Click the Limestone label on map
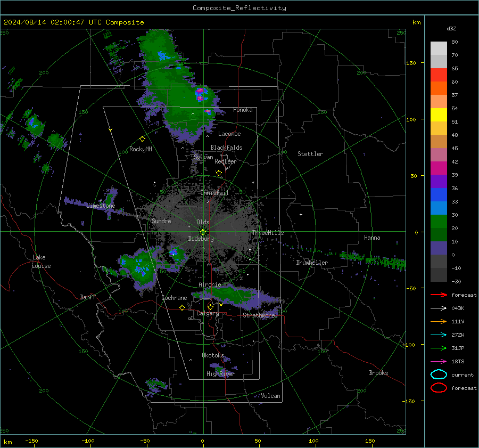The width and height of the screenshot is (479, 448). coord(101,206)
